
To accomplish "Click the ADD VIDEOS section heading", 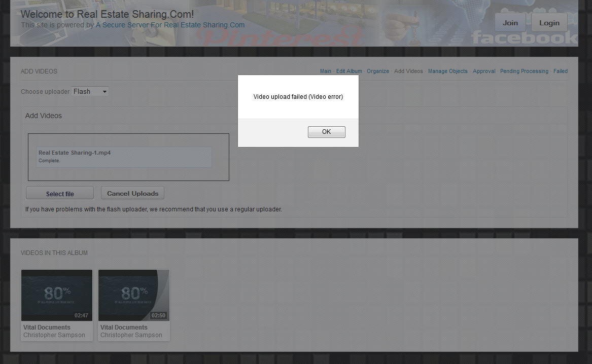I will click(39, 71).
